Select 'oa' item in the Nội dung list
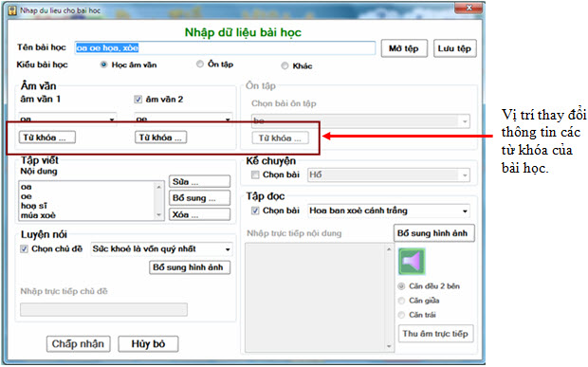This screenshot has width=588, height=367. [x=27, y=187]
